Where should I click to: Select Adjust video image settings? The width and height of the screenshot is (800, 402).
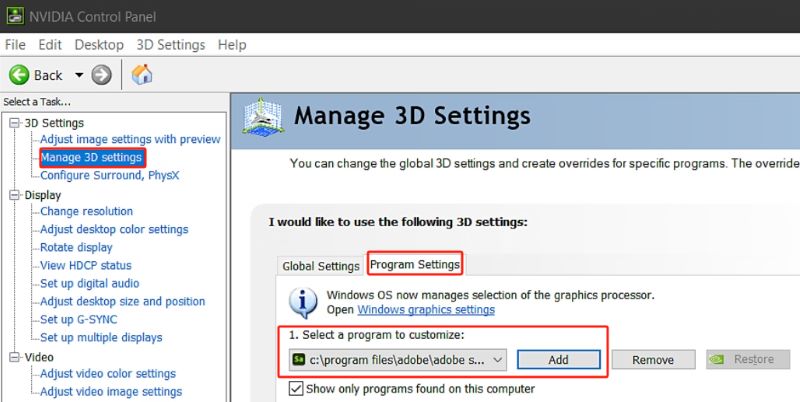click(111, 392)
